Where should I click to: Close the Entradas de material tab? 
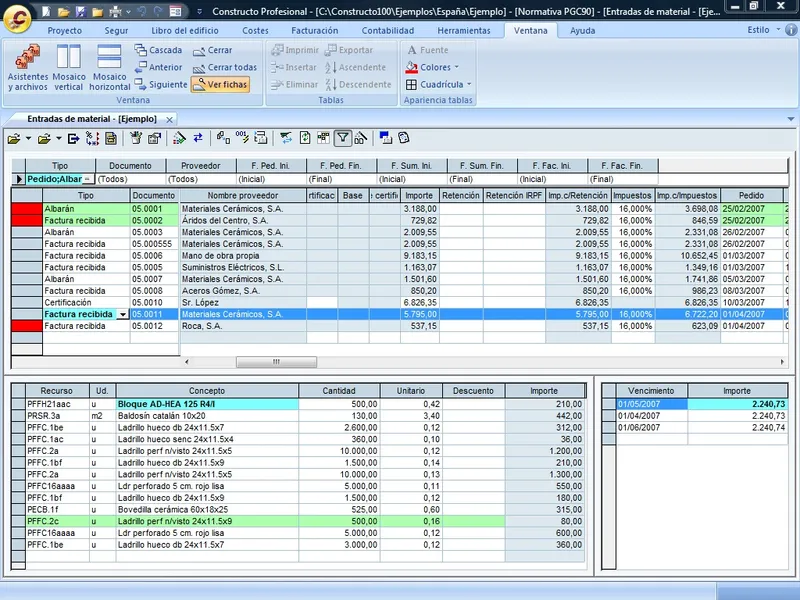(169, 119)
